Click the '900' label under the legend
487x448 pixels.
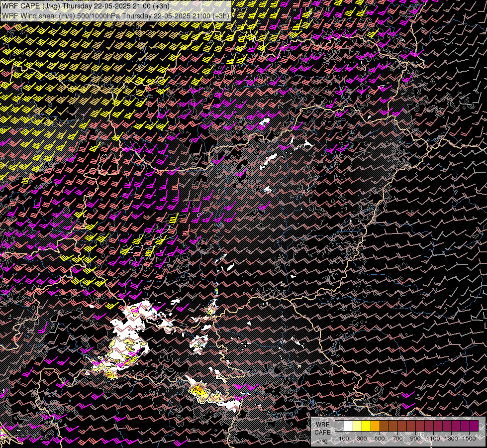click(x=415, y=439)
